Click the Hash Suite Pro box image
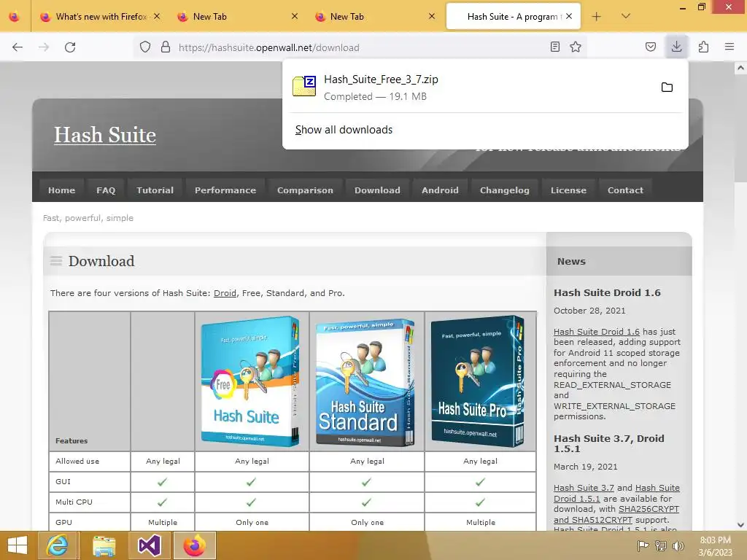Screen dimensions: 747x560 478,381
